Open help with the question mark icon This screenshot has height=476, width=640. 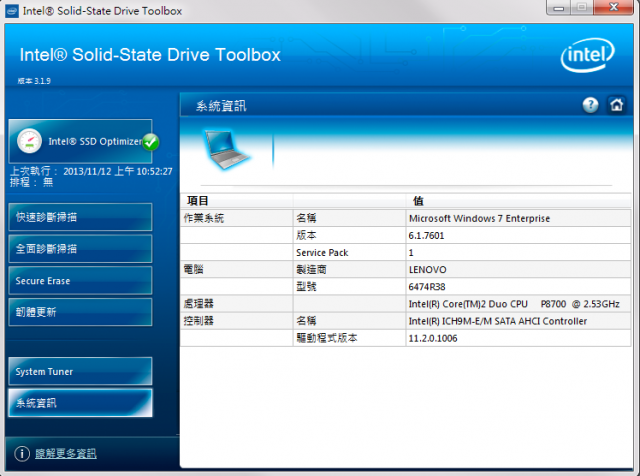click(590, 105)
